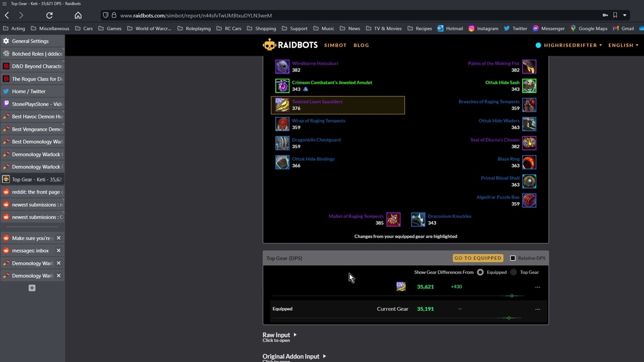Switch to Best Havoc Demon Hunter tab

pos(32,117)
